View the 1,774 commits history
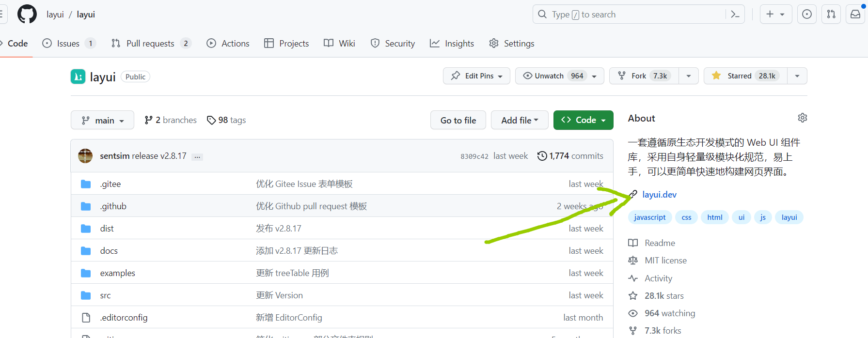 570,156
